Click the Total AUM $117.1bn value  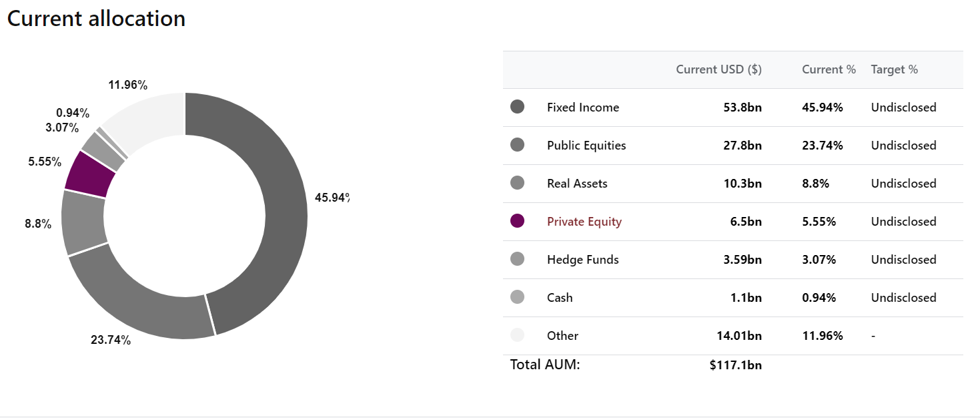[736, 365]
